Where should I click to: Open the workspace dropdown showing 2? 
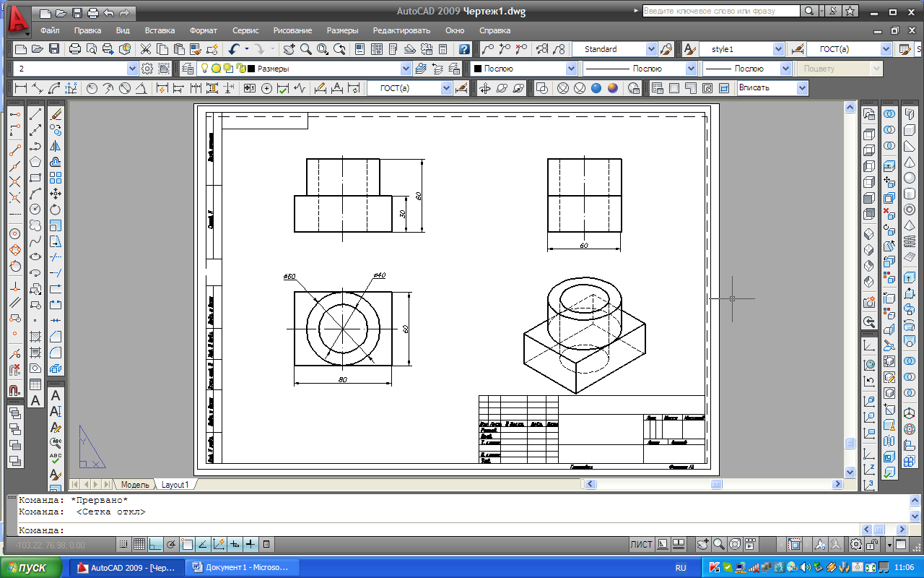point(132,69)
